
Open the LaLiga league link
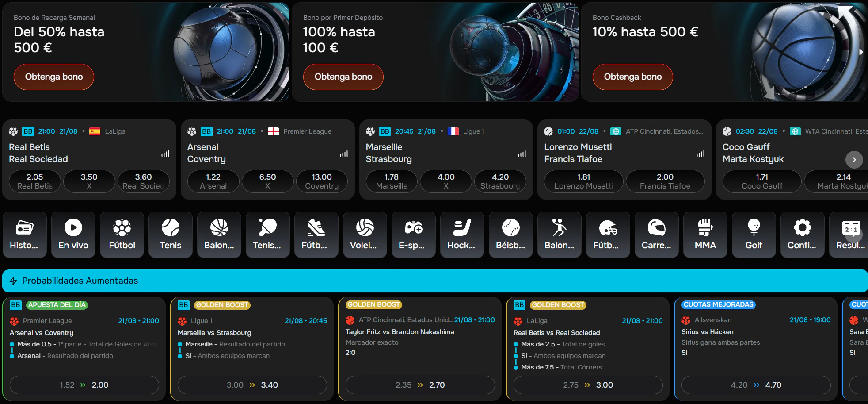(115, 131)
